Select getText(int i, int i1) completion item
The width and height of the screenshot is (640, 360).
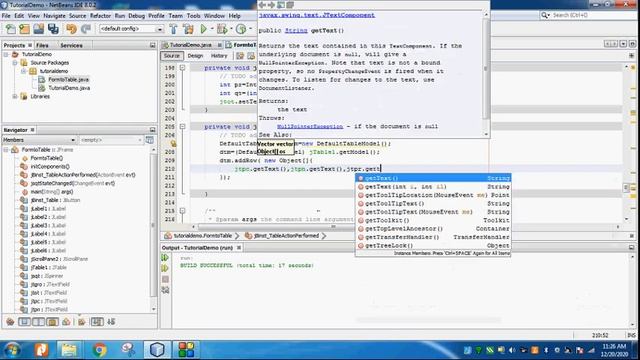tap(433, 187)
